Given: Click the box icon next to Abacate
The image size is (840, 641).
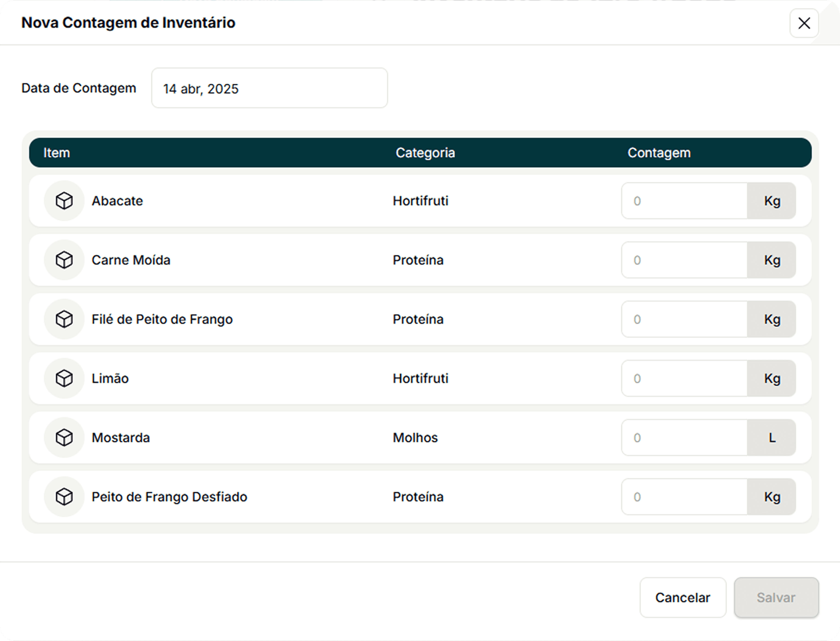Looking at the screenshot, I should (64, 201).
